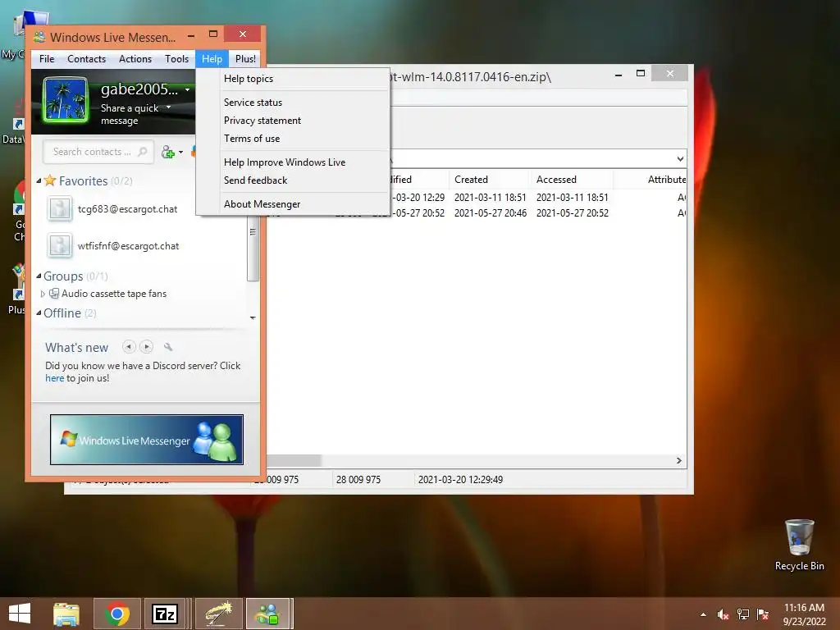This screenshot has width=840, height=630.
Task: Collapse the Groups category
Action: pyautogui.click(x=39, y=276)
